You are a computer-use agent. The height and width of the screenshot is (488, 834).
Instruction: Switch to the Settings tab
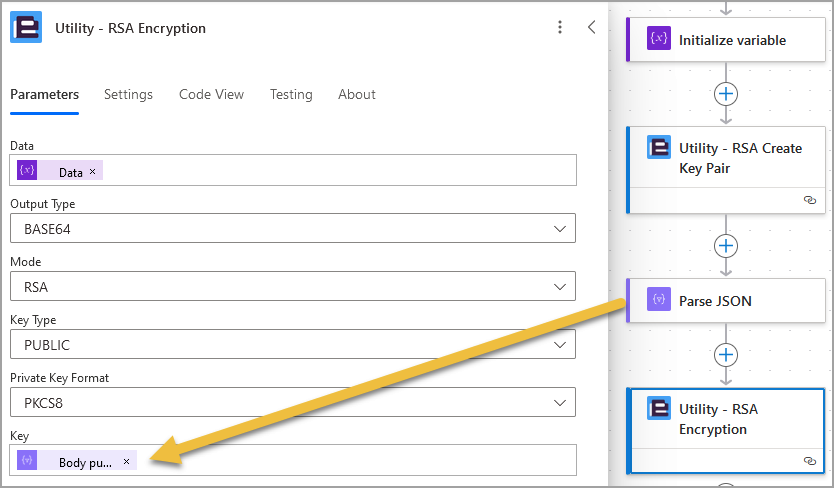click(128, 94)
